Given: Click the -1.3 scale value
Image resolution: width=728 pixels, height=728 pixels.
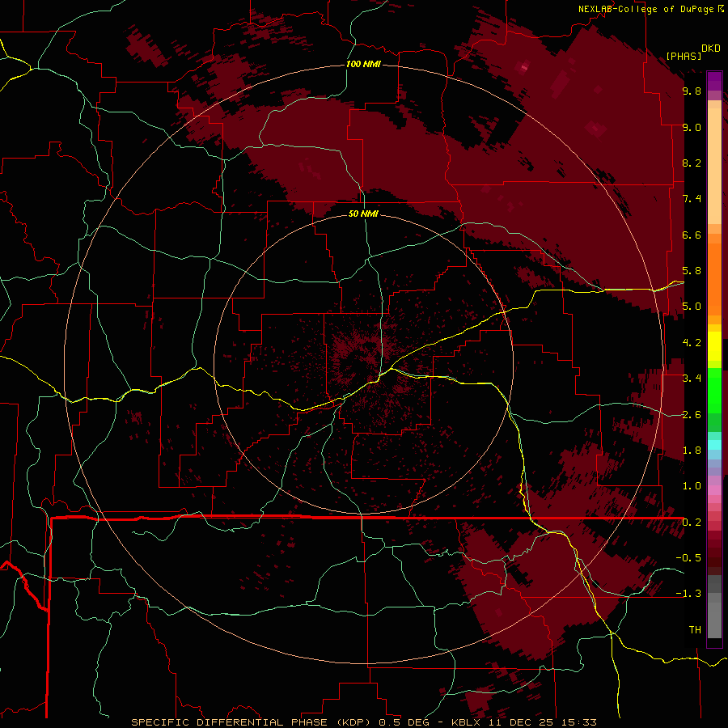Looking at the screenshot, I should click(x=688, y=594).
